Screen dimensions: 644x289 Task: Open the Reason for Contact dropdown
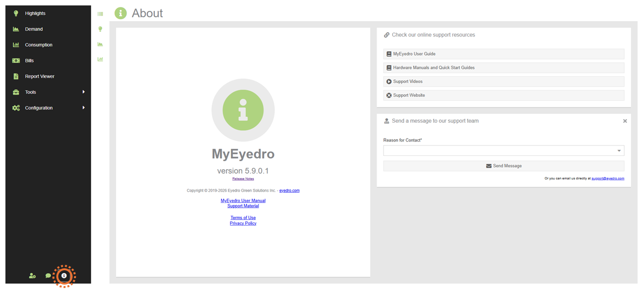(504, 150)
